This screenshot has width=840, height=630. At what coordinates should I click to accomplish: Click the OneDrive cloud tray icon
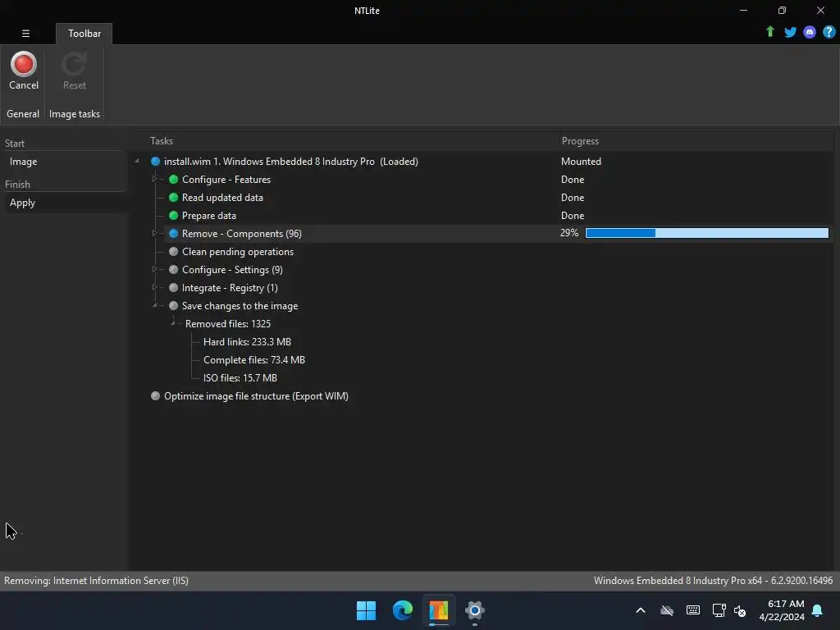coord(667,610)
